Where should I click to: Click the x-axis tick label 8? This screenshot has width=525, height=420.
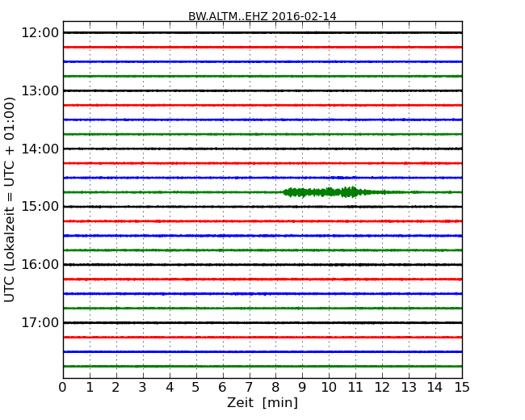tap(275, 388)
